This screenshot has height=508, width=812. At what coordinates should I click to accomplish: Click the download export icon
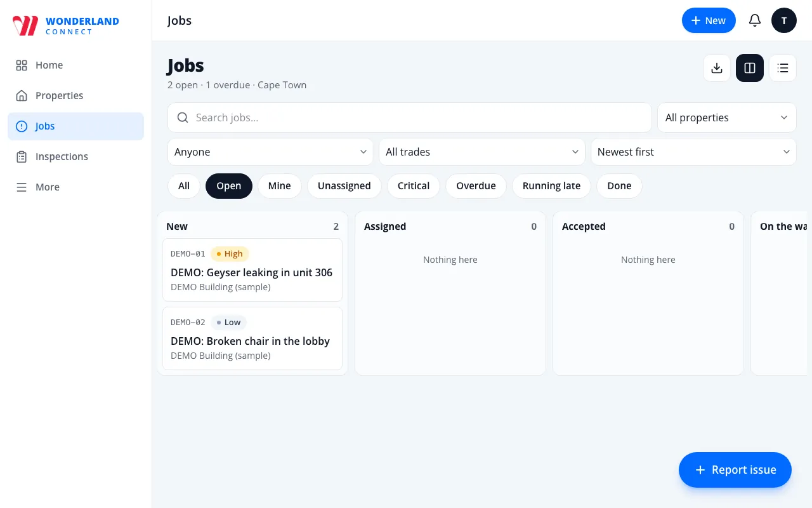click(x=717, y=68)
